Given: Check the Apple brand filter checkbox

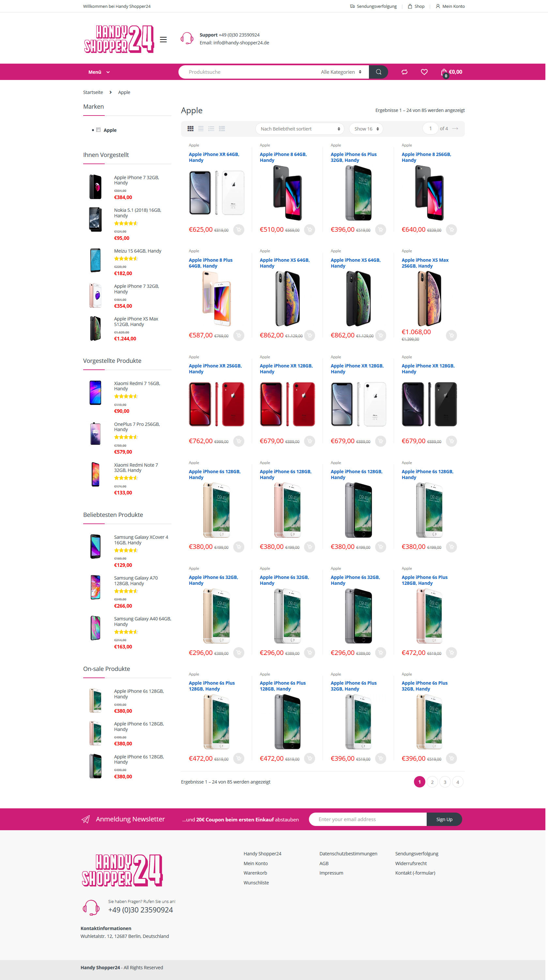Looking at the screenshot, I should click(98, 130).
